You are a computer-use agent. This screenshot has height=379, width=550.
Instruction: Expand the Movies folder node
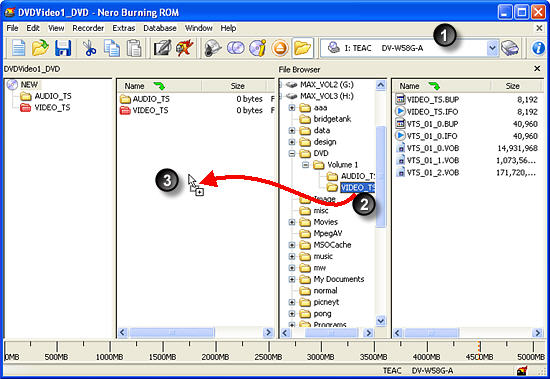tap(291, 222)
